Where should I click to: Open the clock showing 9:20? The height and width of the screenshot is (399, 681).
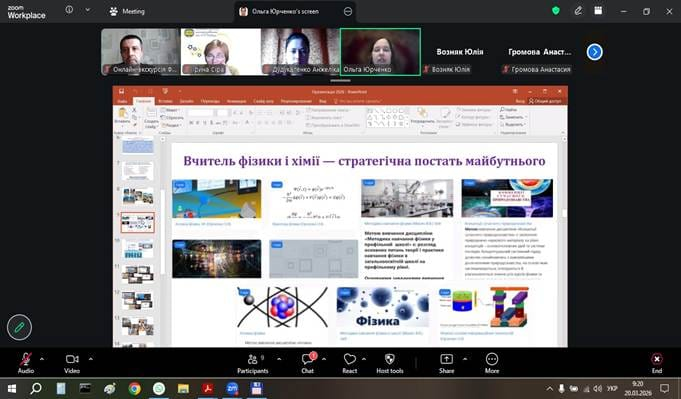click(x=638, y=388)
